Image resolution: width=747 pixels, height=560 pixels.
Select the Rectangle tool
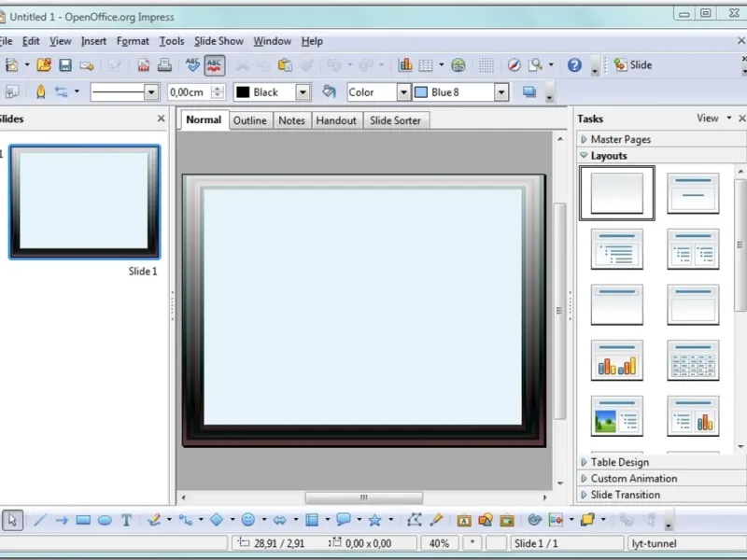[x=83, y=520]
